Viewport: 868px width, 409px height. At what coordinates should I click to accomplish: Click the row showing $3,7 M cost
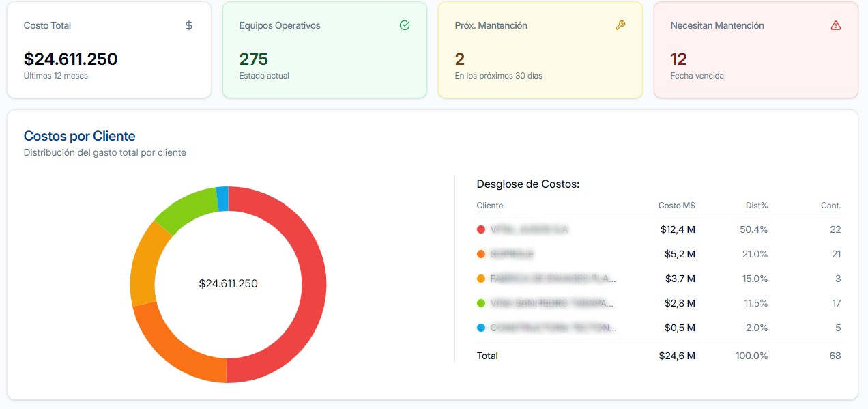[655, 279]
